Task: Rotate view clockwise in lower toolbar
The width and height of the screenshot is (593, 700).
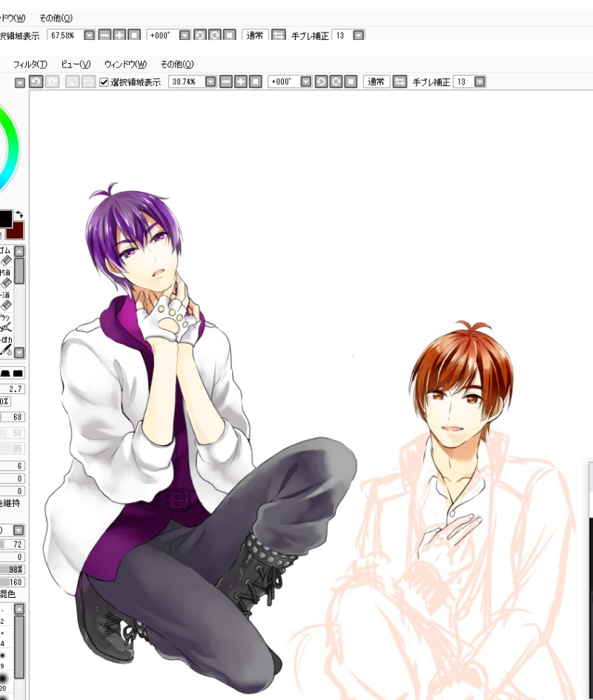Action: coord(336,81)
